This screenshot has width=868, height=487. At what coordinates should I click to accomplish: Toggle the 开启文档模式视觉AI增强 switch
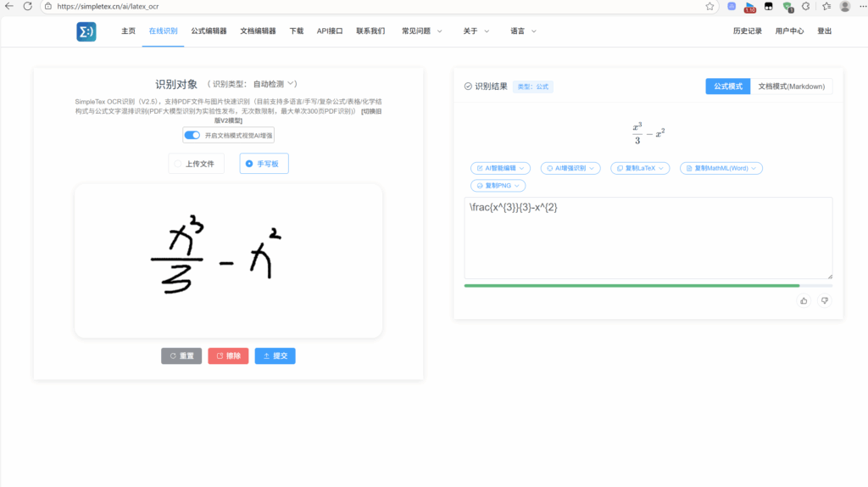coord(192,135)
